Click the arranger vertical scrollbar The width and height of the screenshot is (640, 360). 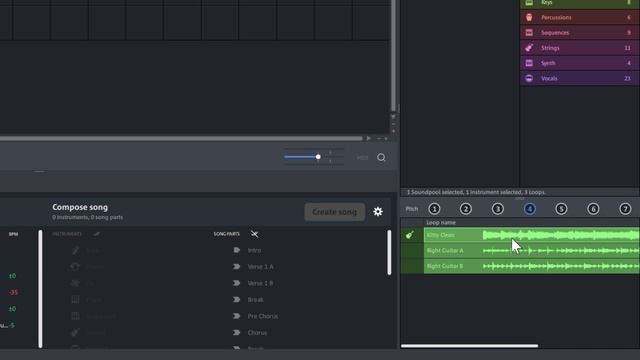tap(393, 56)
